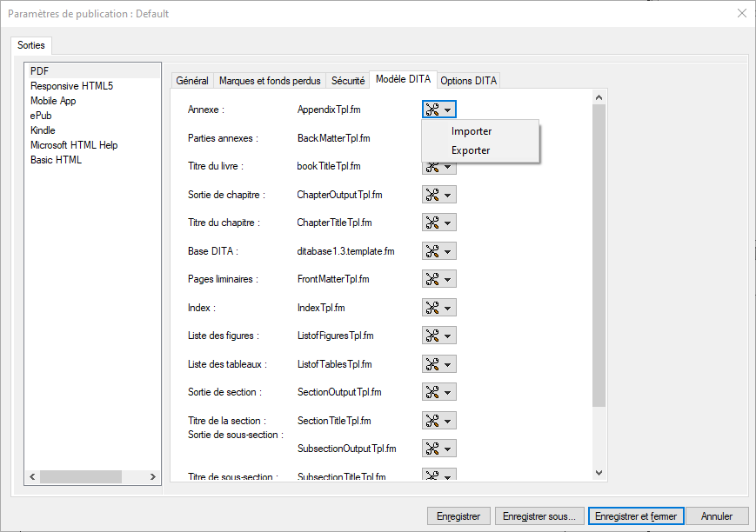
Task: Open dropdown arrow for SectionTitleTpl.fm row
Action: point(447,421)
